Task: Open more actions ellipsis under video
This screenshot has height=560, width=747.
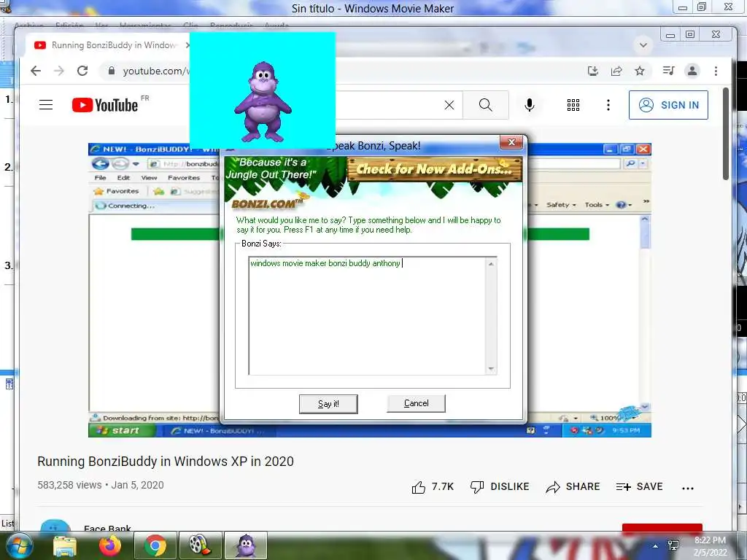Action: coord(687,488)
